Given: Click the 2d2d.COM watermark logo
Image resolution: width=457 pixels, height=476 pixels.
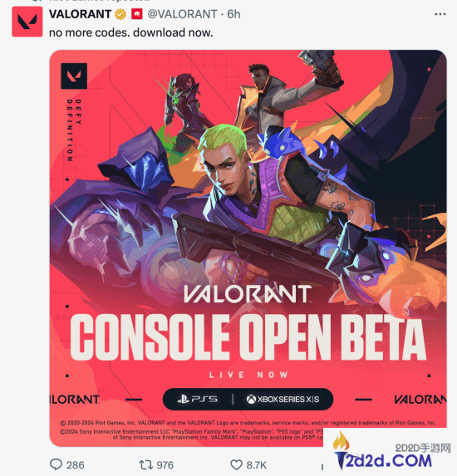Looking at the screenshot, I should [385, 451].
